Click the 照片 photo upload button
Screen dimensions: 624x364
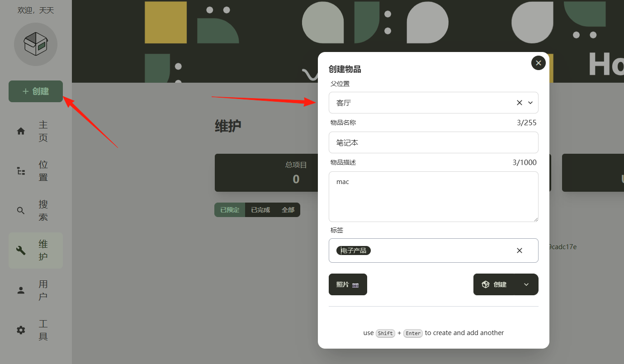[x=348, y=284]
